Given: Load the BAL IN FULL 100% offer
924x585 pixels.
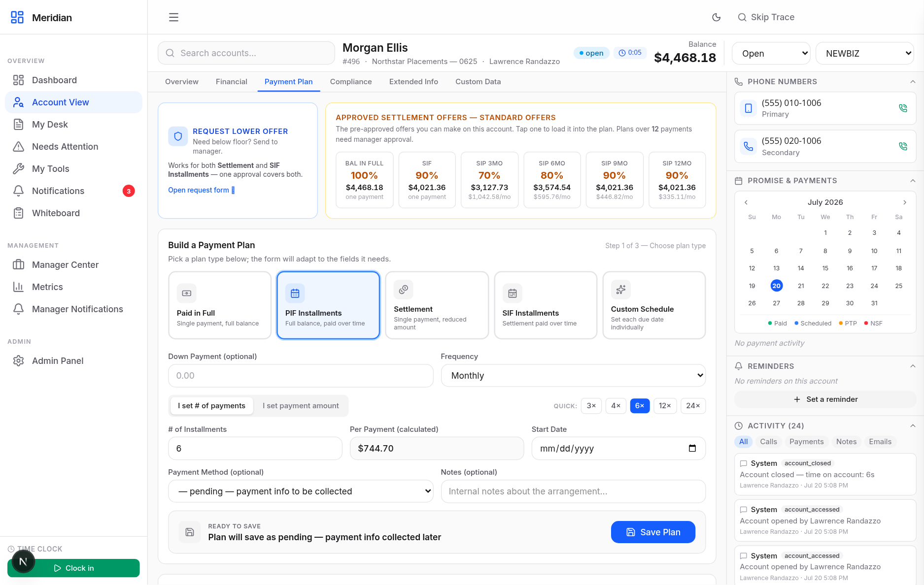Looking at the screenshot, I should tap(364, 180).
